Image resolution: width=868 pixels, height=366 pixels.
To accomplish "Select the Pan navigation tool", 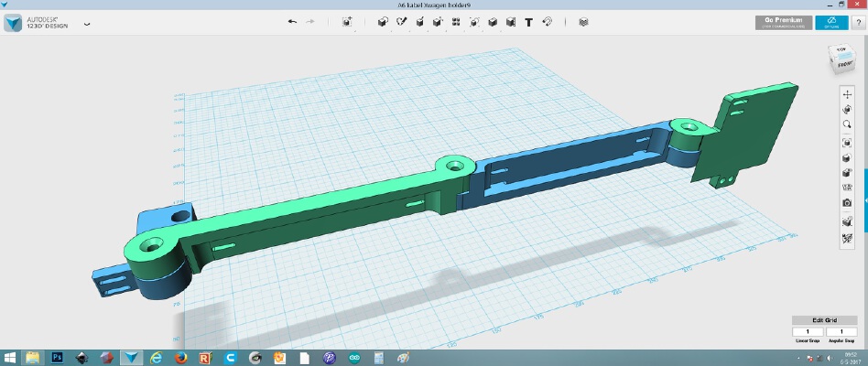I will [846, 94].
